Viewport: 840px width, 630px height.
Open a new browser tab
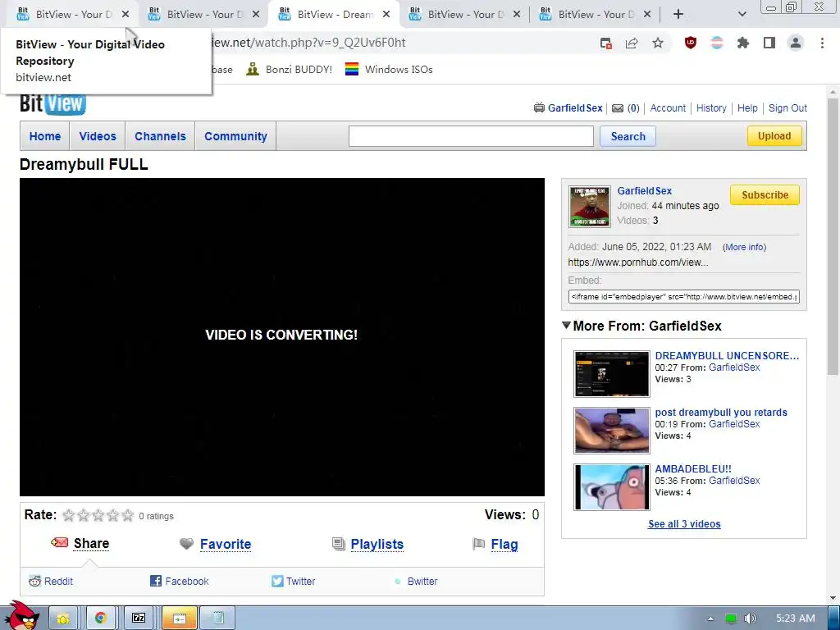[678, 14]
